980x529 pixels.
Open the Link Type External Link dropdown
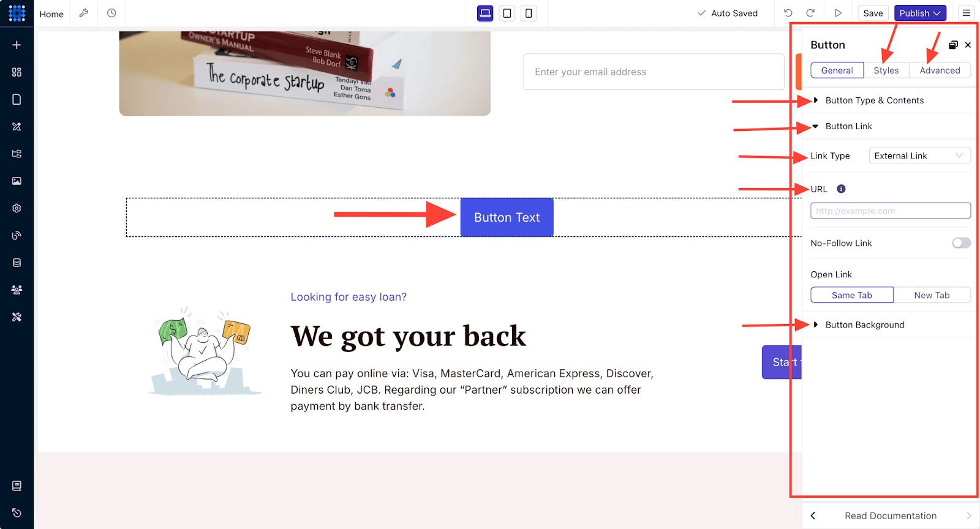coord(919,156)
